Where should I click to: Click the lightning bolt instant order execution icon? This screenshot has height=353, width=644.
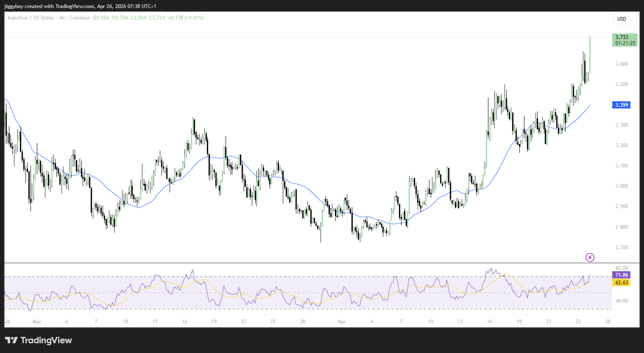(590, 258)
